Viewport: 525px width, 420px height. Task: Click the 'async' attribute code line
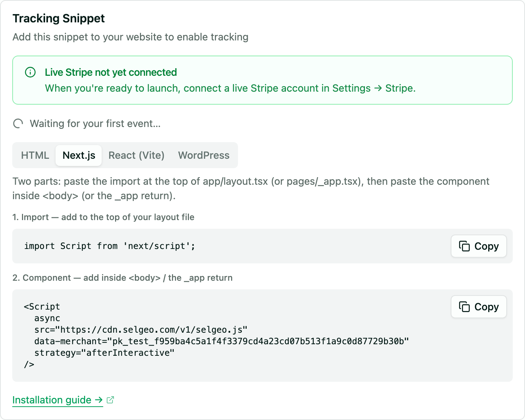click(47, 318)
